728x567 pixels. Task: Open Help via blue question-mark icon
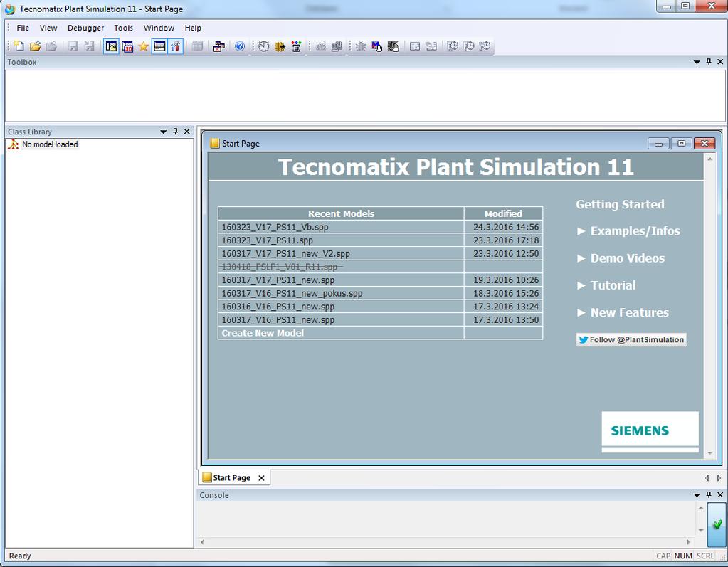[240, 46]
